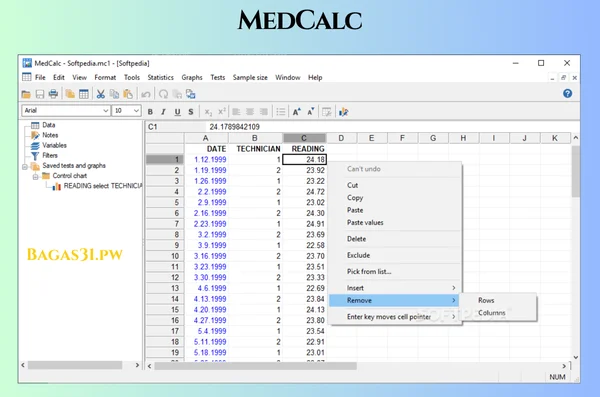600x397 pixels.
Task: Click the formula bar value 24.1789842109
Action: point(235,127)
